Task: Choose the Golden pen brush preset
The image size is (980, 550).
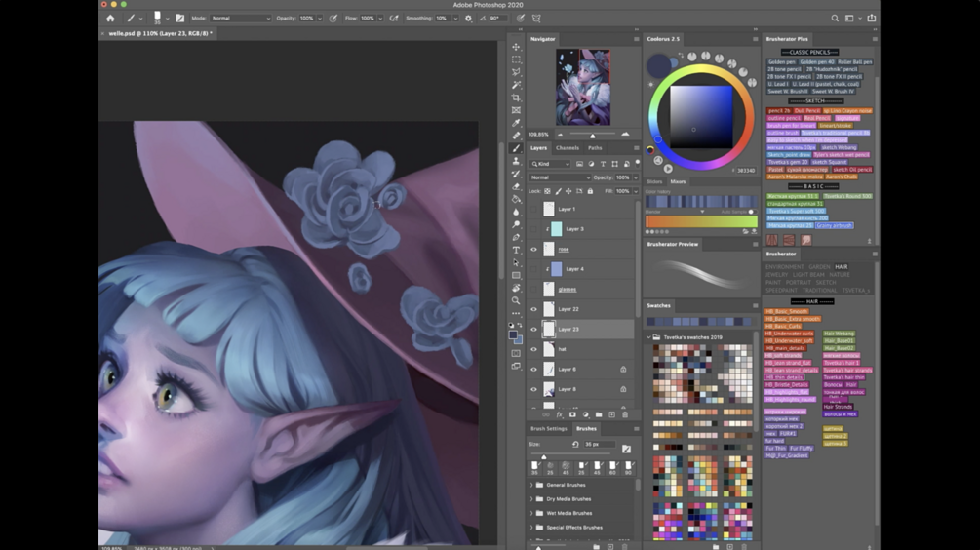Action: (782, 61)
